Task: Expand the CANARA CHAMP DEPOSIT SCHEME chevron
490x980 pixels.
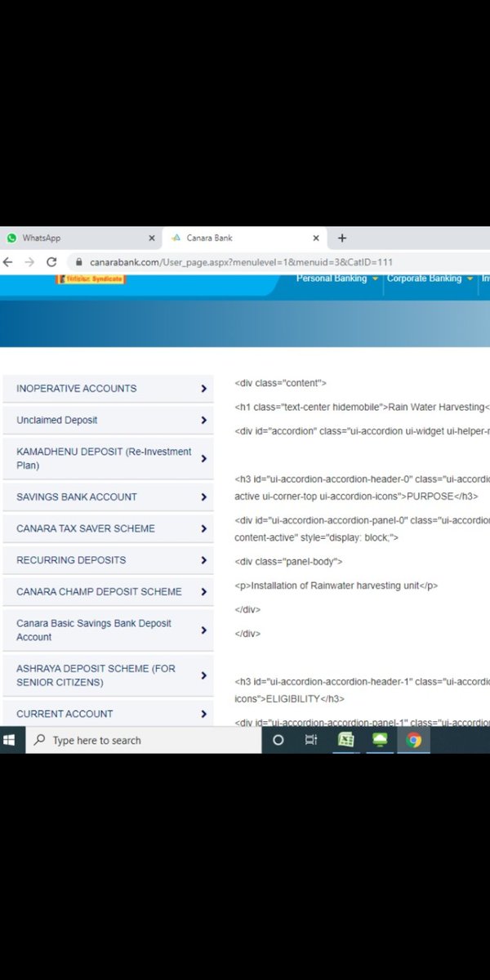Action: tap(204, 591)
